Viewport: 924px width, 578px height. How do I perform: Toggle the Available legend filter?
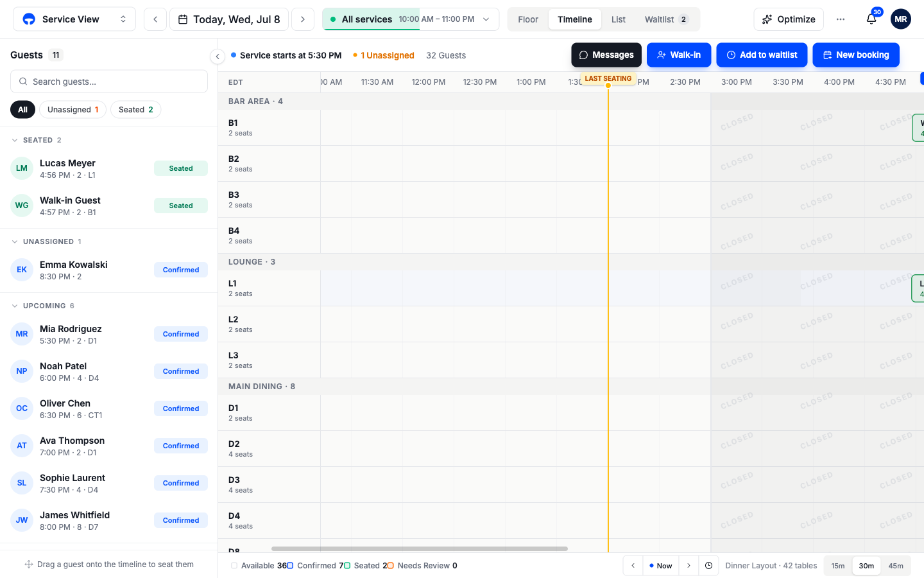(258, 566)
